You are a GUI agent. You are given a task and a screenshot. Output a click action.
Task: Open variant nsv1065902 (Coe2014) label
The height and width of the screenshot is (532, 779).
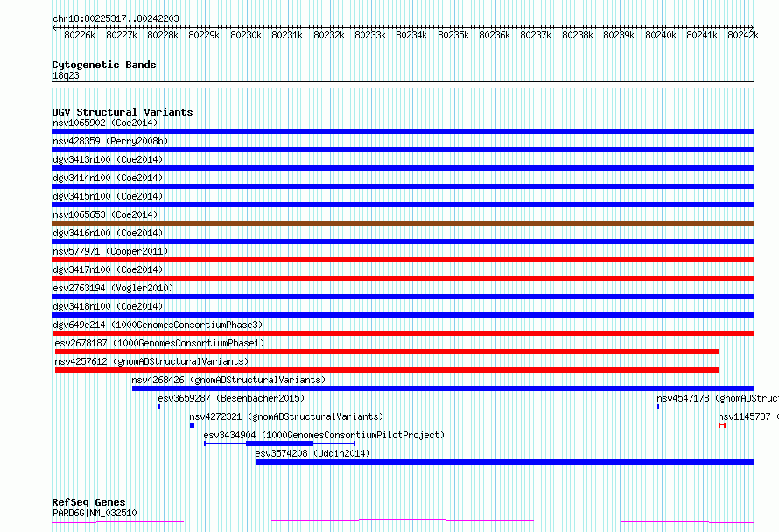(x=105, y=122)
